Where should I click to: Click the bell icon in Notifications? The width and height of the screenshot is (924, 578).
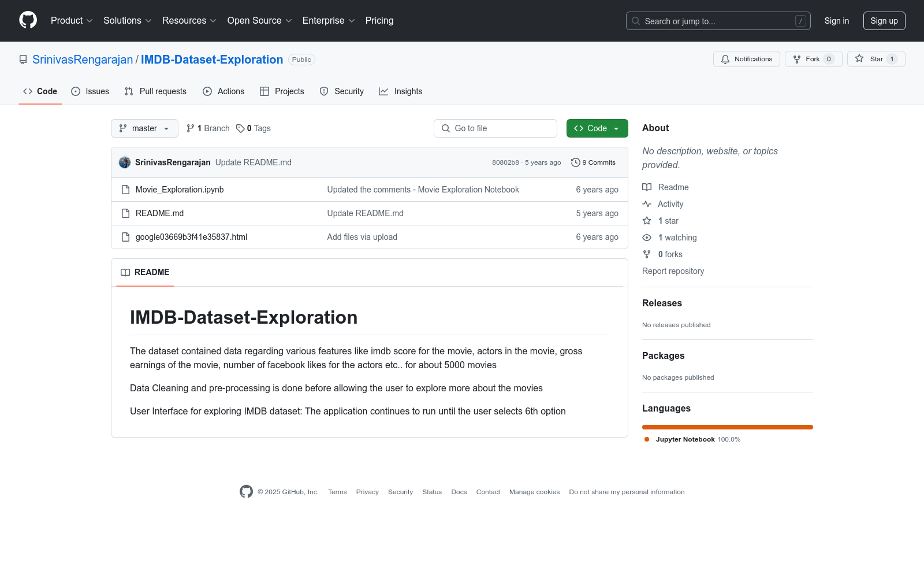pyautogui.click(x=725, y=59)
